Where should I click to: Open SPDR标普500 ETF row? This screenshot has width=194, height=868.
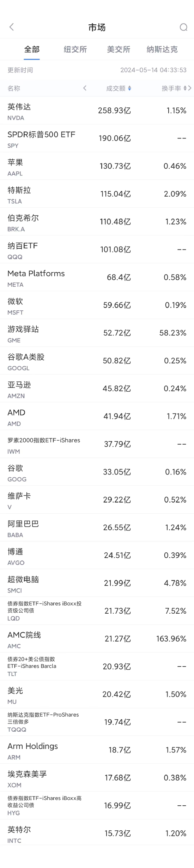tap(97, 138)
